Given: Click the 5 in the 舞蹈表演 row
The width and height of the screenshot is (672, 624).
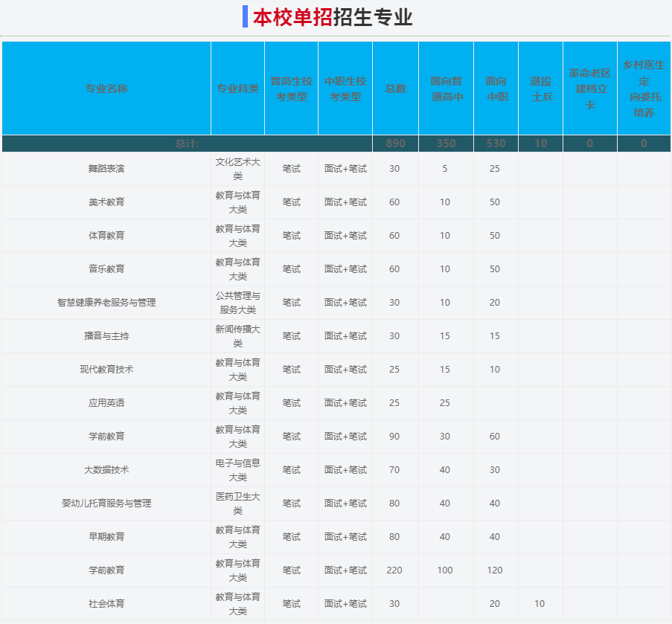Looking at the screenshot, I should pyautogui.click(x=445, y=169).
